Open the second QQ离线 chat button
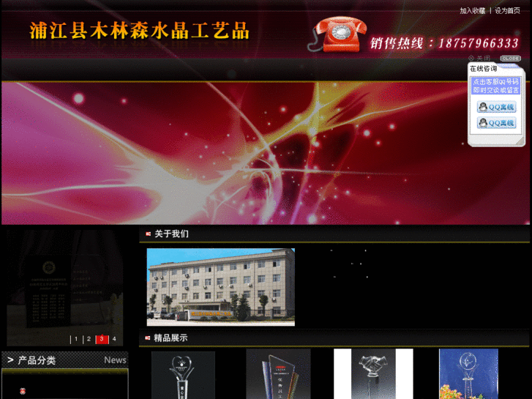This screenshot has height=399, width=532. pyautogui.click(x=497, y=122)
